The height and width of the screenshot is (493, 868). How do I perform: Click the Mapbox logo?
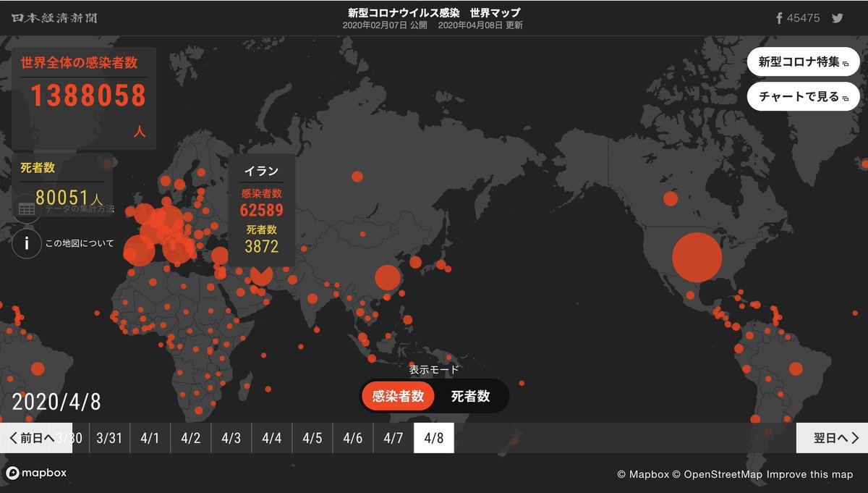36,473
